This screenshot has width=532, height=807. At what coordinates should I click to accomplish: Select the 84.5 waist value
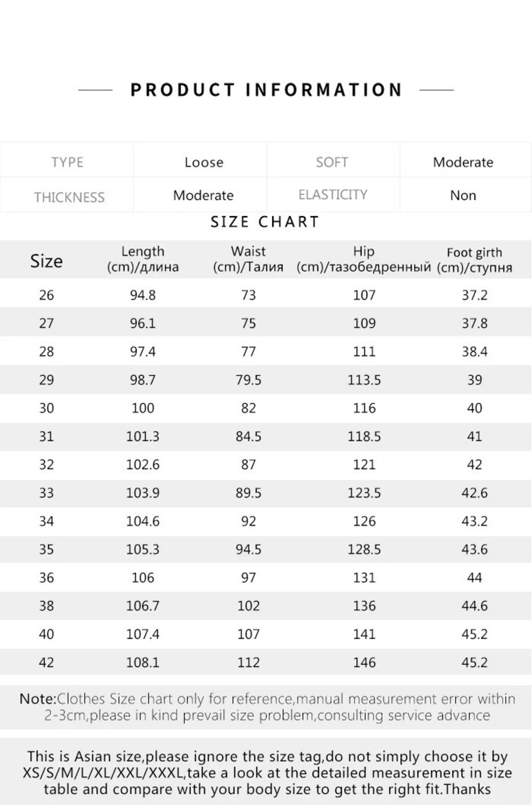click(x=248, y=436)
